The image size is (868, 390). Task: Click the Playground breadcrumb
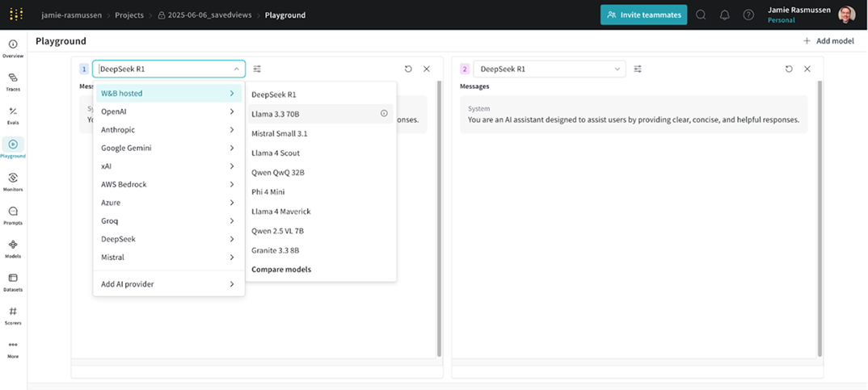coord(285,15)
